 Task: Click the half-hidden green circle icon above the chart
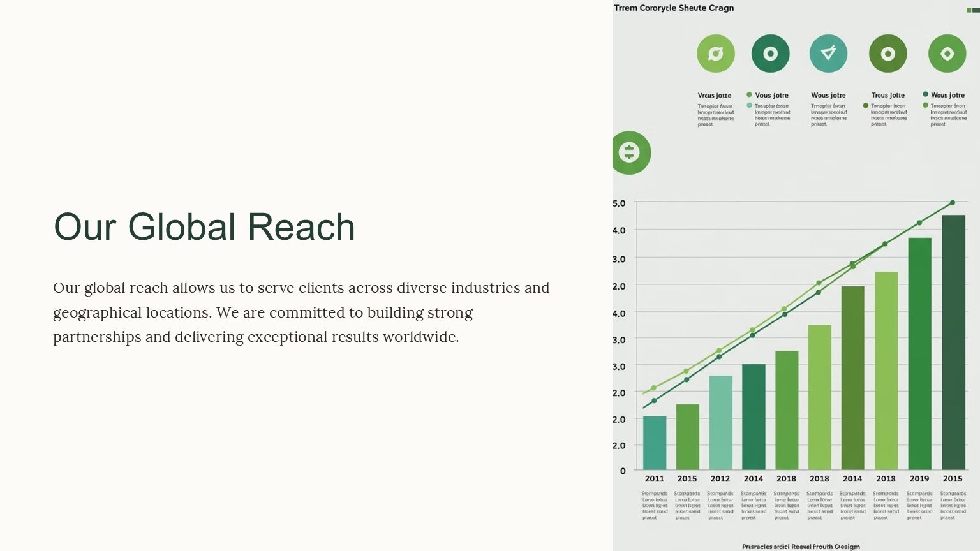pos(630,152)
